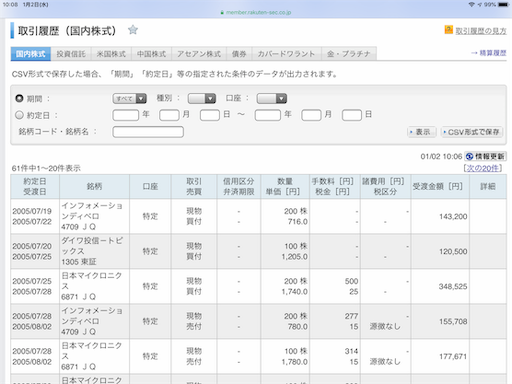Open the 取引履歴の見方 link
This screenshot has width=512, height=384.
click(481, 31)
